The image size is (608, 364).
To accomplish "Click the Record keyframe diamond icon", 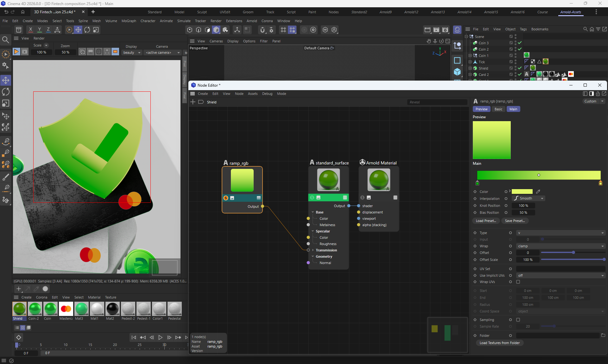I will [18, 337].
